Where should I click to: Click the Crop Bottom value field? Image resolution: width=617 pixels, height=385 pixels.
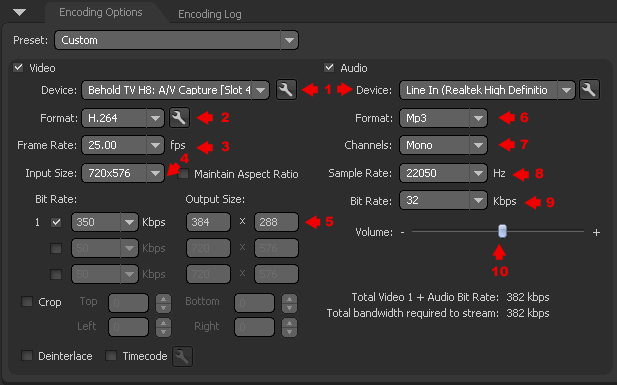click(x=254, y=303)
